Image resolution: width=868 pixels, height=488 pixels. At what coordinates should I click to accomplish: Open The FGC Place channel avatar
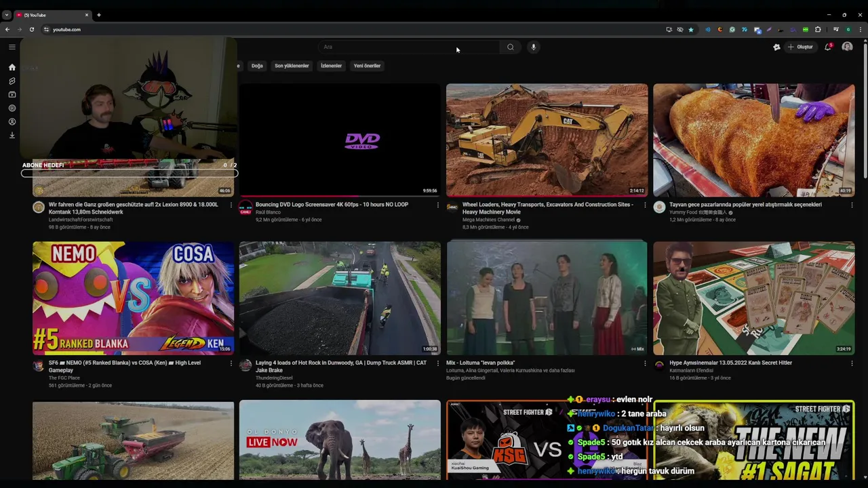[39, 366]
